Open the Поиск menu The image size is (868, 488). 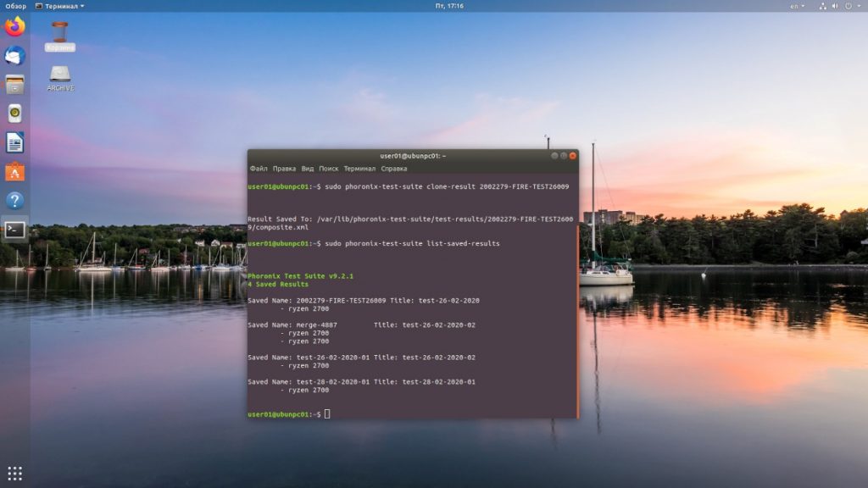(x=328, y=169)
